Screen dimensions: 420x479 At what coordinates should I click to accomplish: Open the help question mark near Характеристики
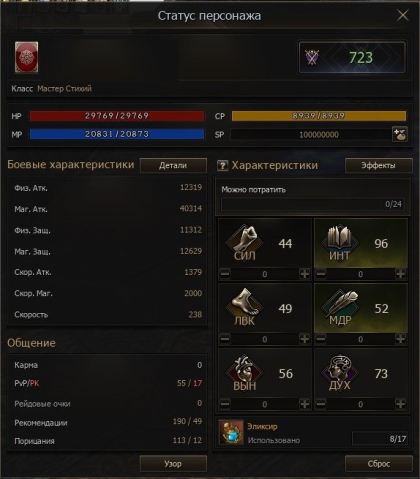(x=222, y=165)
